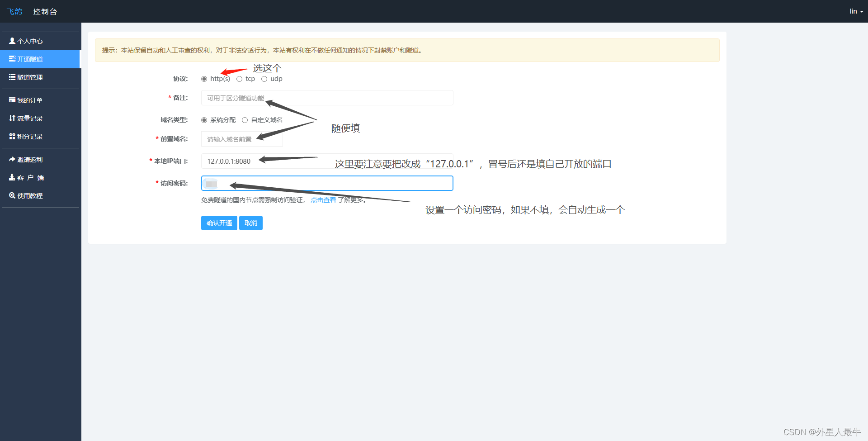Viewport: 868px width, 441px height.
Task: Choose 自定义域名 domain type
Action: pyautogui.click(x=245, y=120)
